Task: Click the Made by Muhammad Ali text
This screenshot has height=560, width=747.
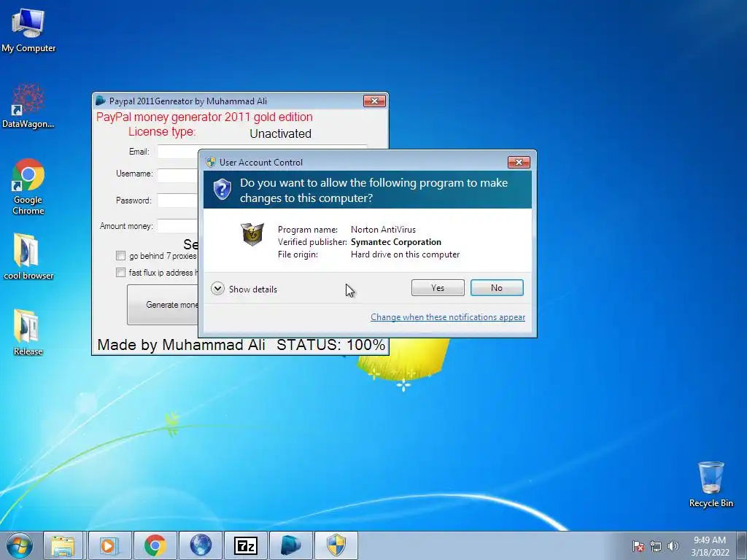Action: click(181, 345)
